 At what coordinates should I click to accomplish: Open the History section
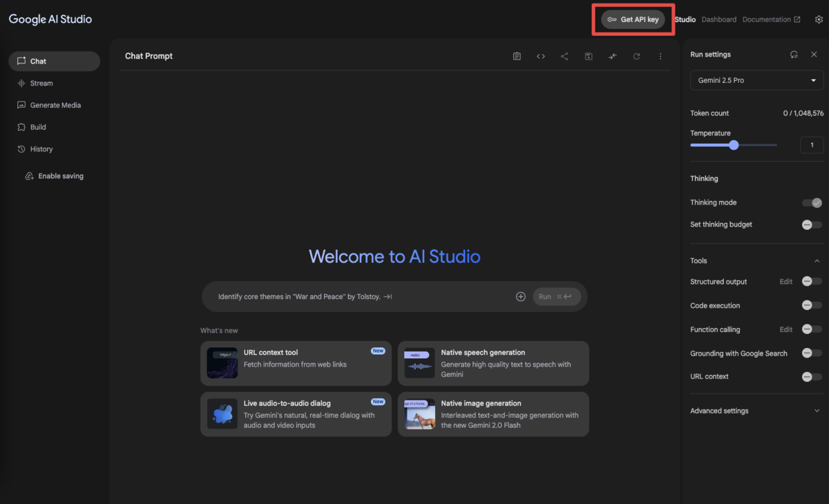tap(54, 149)
